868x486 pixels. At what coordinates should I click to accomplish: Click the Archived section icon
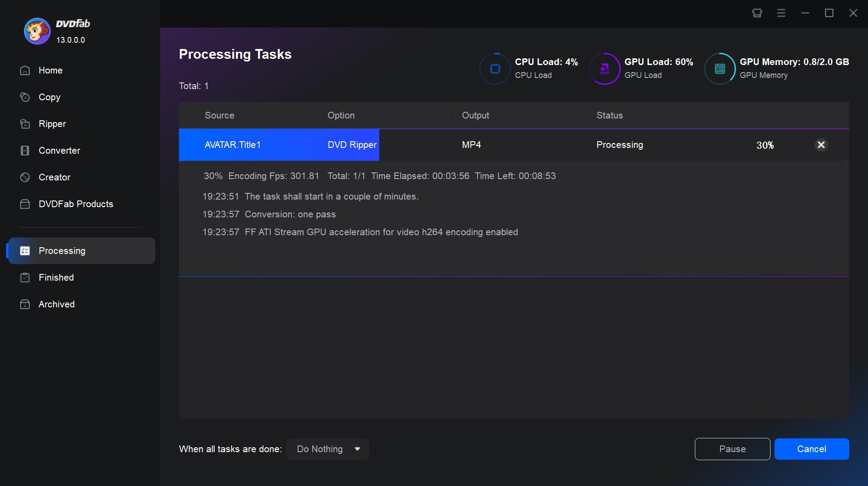pos(24,304)
